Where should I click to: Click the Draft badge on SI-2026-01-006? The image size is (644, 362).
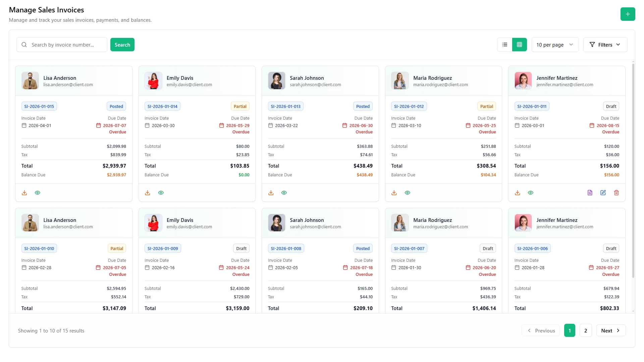click(x=611, y=248)
